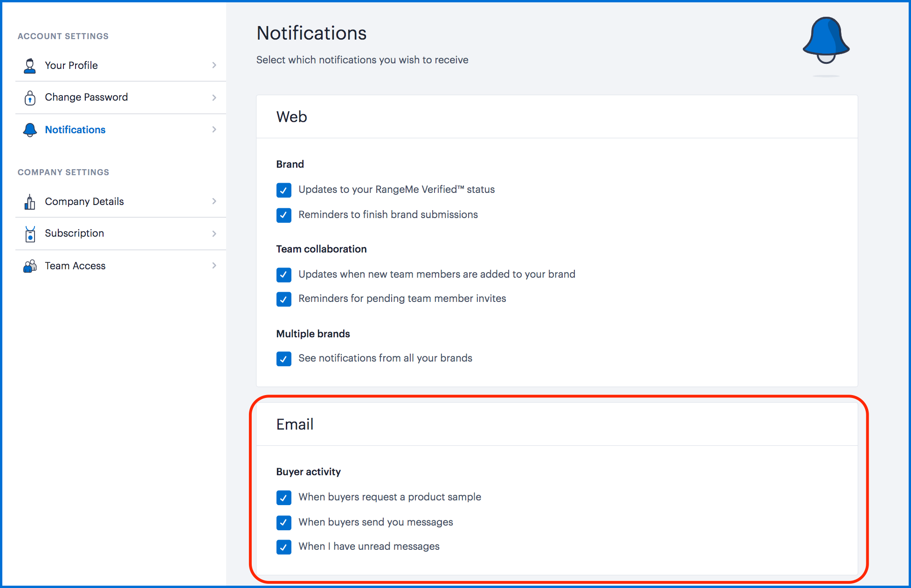Click chevron next to Change Password
The height and width of the screenshot is (588, 911).
click(x=214, y=97)
